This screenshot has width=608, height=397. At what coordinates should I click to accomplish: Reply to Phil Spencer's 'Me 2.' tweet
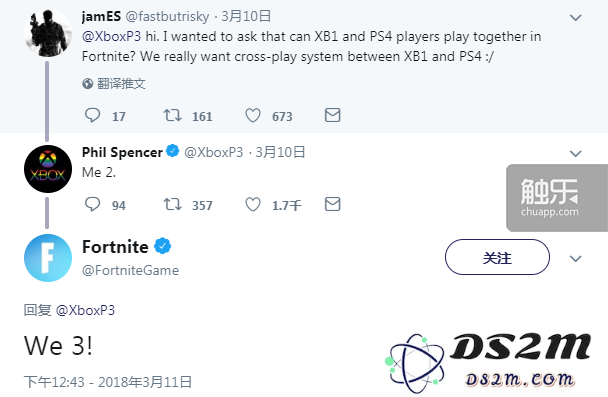click(92, 204)
